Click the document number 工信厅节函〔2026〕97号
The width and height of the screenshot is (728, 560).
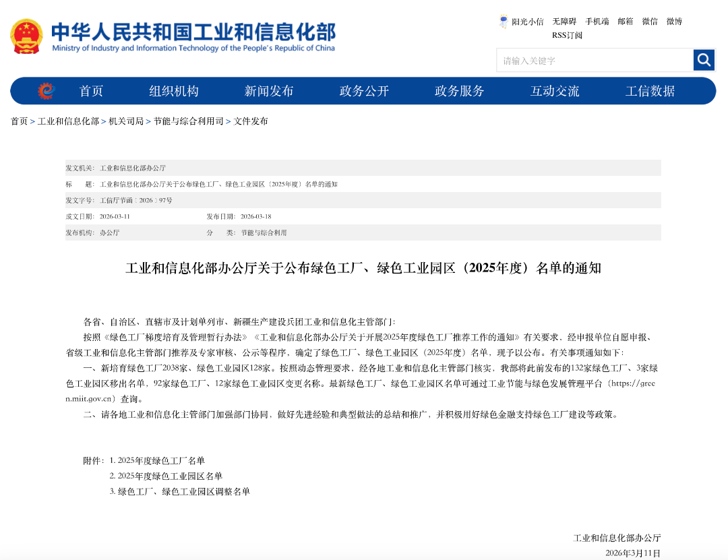[136, 201]
